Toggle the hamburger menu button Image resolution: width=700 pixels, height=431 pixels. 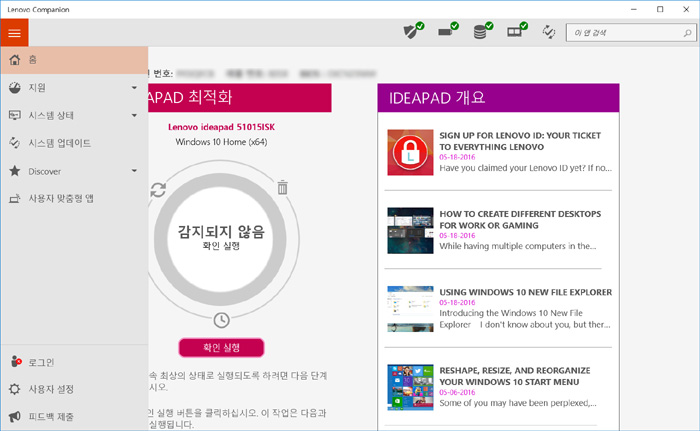[x=14, y=33]
